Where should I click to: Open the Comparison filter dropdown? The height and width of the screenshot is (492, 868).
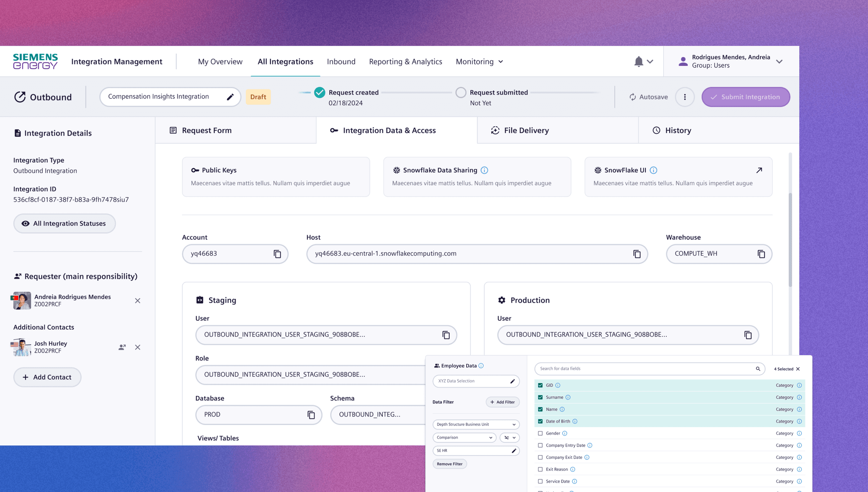tap(464, 438)
